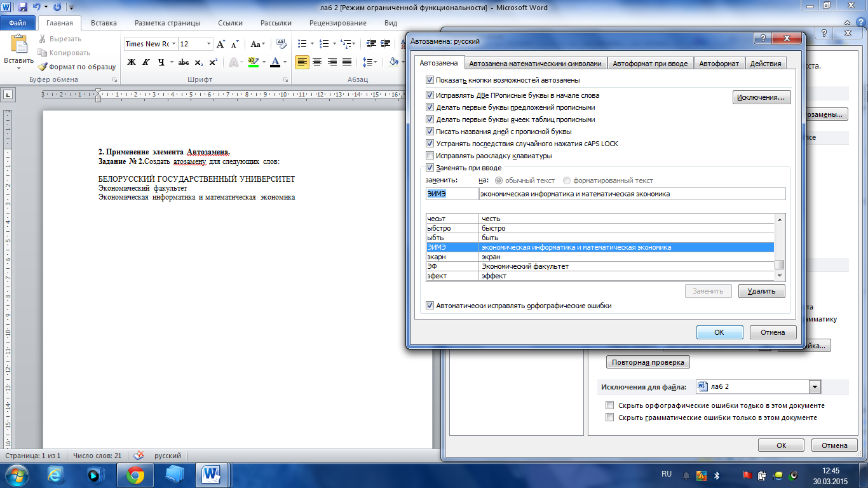This screenshot has width=868, height=488.
Task: Toggle Strikethrough (abc) formatting
Action: (184, 62)
